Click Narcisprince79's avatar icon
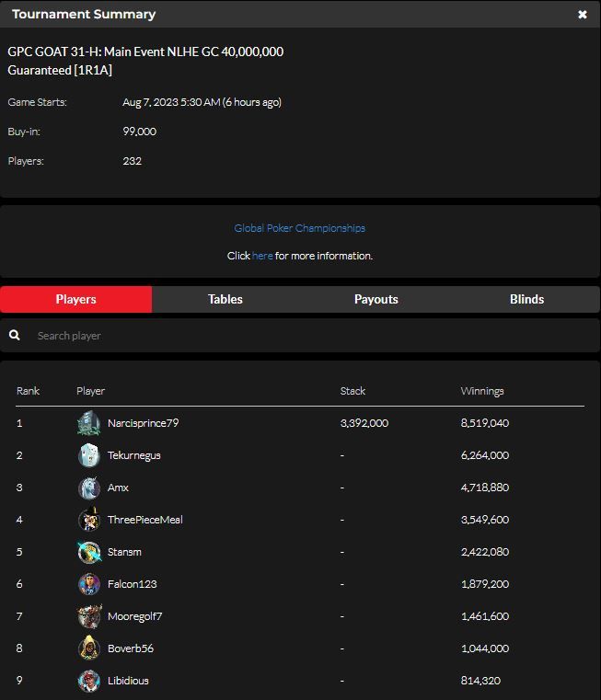The height and width of the screenshot is (700, 601). 88,423
